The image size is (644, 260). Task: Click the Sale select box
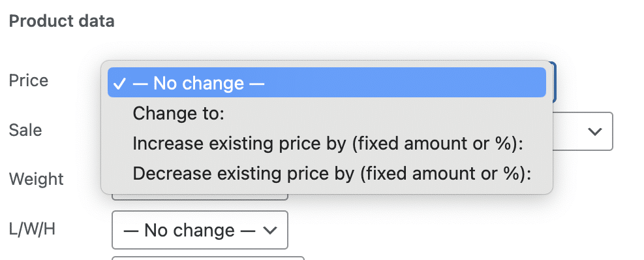click(583, 131)
